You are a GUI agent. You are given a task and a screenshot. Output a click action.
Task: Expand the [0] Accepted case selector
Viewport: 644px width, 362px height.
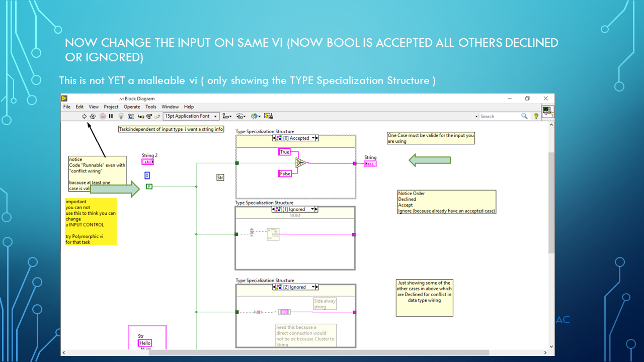pyautogui.click(x=314, y=138)
